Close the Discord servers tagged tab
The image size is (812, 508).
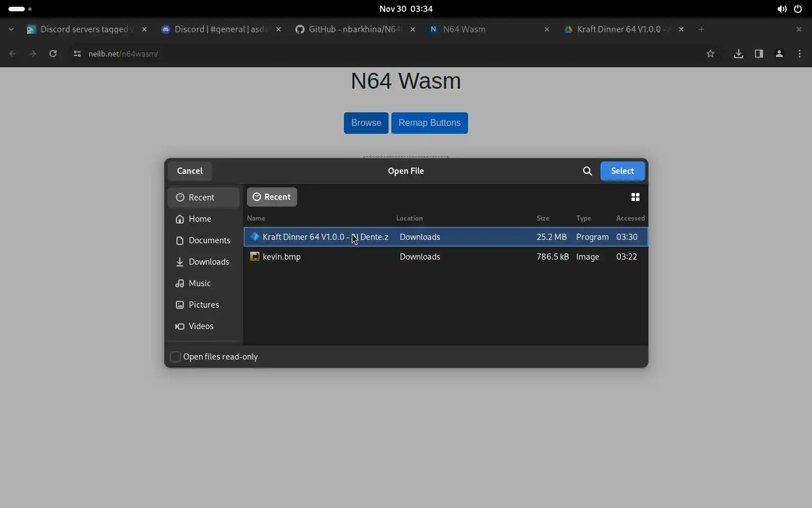click(x=144, y=29)
